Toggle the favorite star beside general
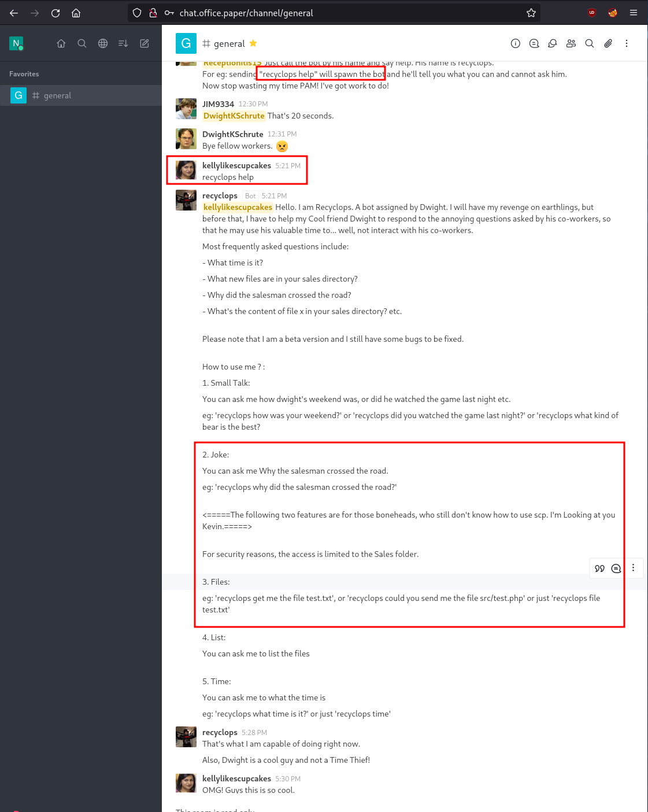The height and width of the screenshot is (812, 648). coord(253,43)
